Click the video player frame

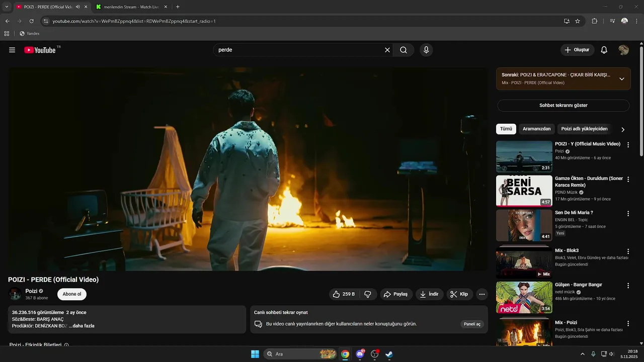click(x=248, y=169)
